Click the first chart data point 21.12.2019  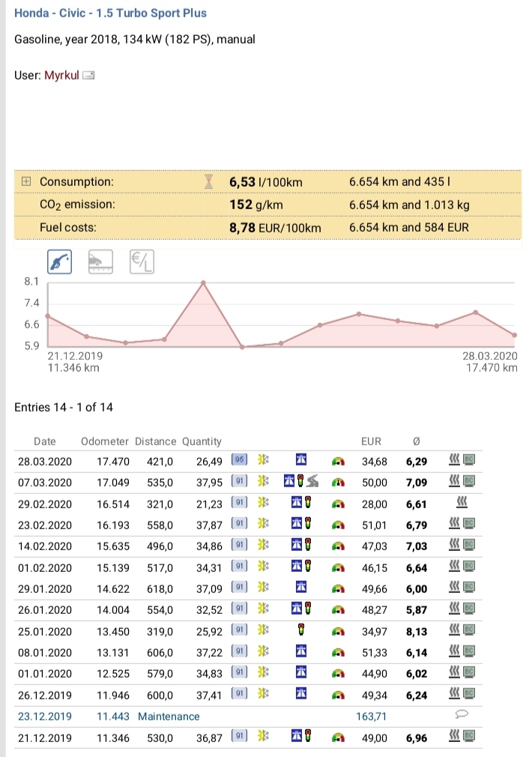tap(47, 316)
